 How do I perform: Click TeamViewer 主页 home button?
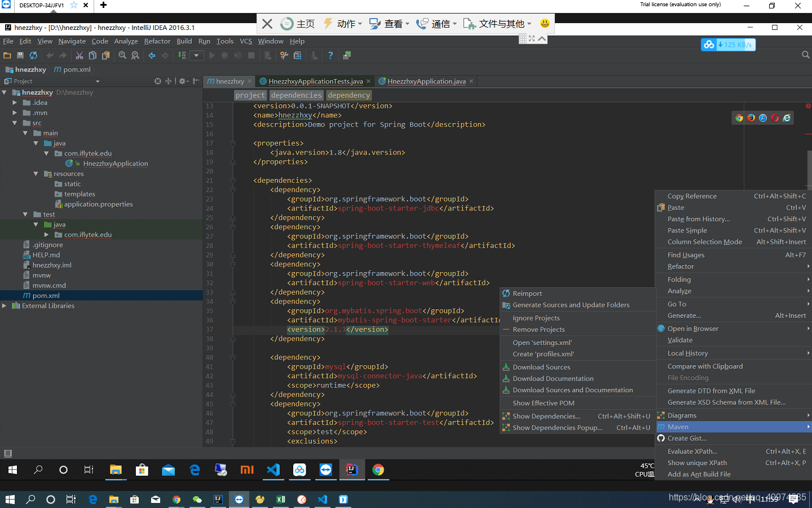coord(298,24)
